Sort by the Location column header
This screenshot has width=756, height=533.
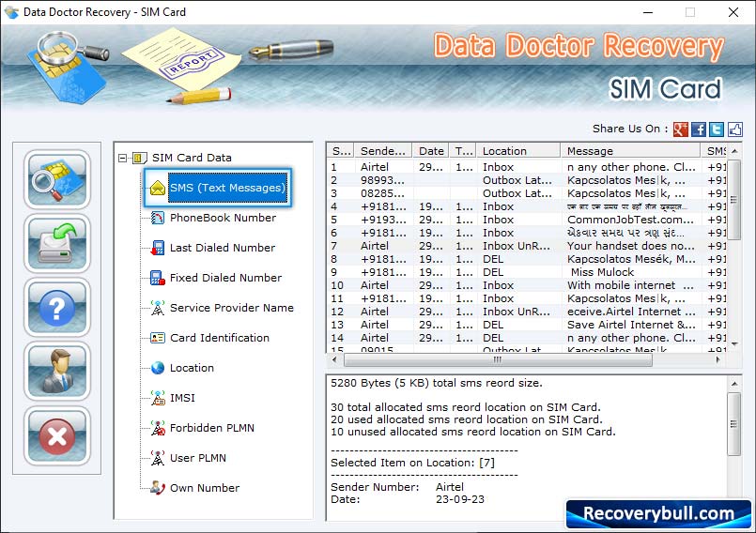518,151
